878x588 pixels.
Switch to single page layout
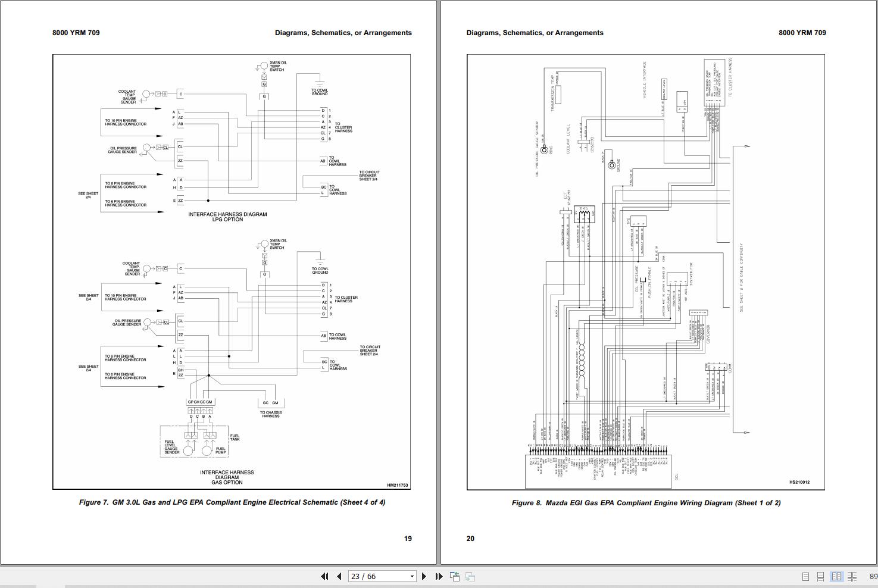click(805, 576)
